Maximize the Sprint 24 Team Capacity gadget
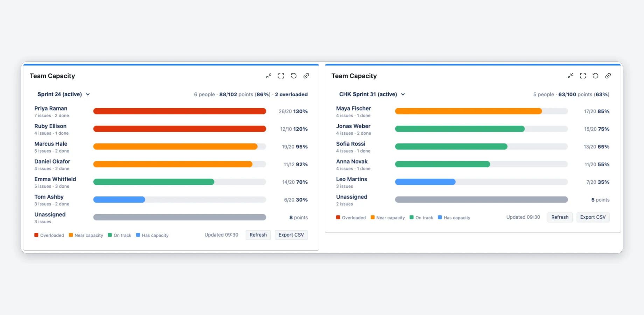This screenshot has width=644, height=315. pos(281,76)
